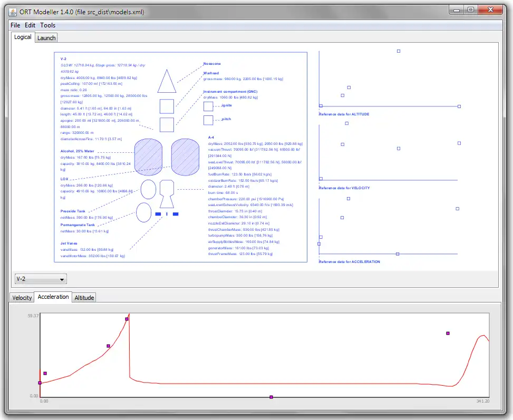513x420 pixels.
Task: Click Reference data for ALTITUDE caption
Action: coord(344,114)
